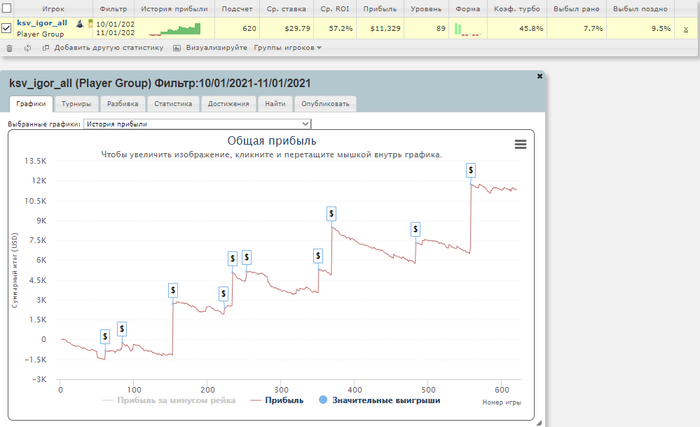
Task: Click the $ marker at the 9K spike
Action: 331,214
